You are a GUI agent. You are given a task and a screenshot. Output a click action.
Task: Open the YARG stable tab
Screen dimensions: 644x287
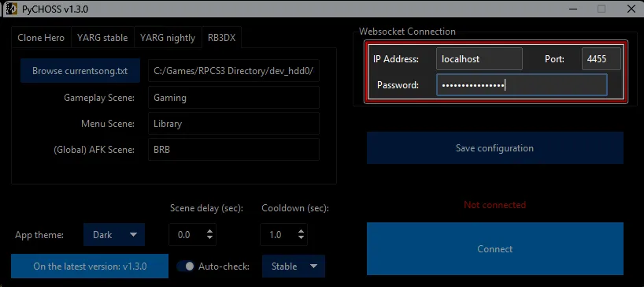tap(102, 38)
